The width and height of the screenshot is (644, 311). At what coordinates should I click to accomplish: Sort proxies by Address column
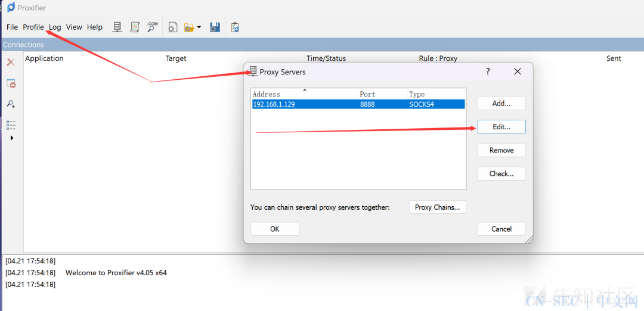click(x=304, y=94)
